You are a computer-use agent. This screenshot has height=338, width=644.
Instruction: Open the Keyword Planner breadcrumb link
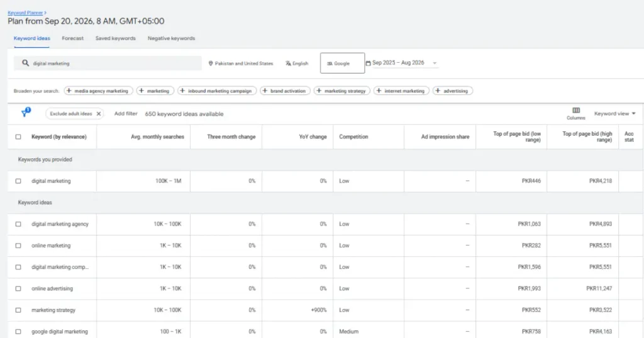click(x=25, y=13)
